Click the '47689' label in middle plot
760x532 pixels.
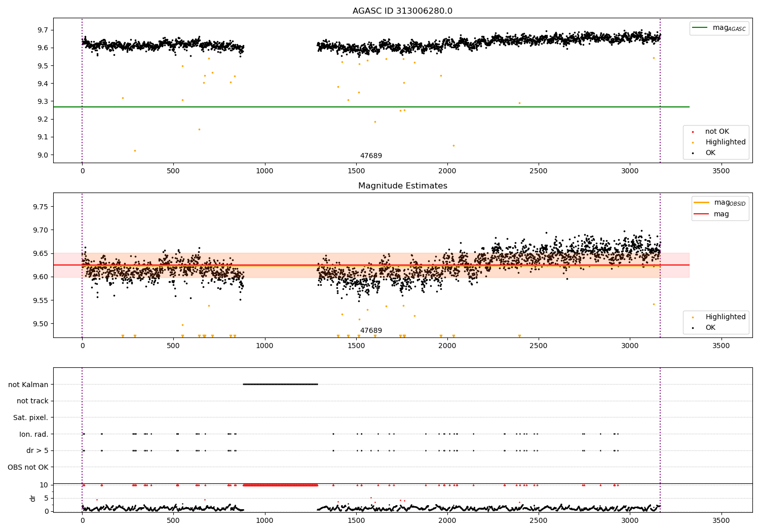(371, 331)
